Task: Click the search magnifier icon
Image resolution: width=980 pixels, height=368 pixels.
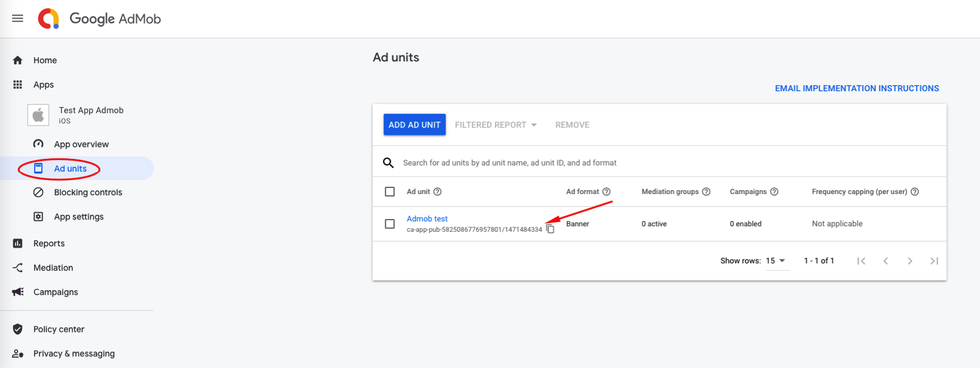Action: pos(388,162)
